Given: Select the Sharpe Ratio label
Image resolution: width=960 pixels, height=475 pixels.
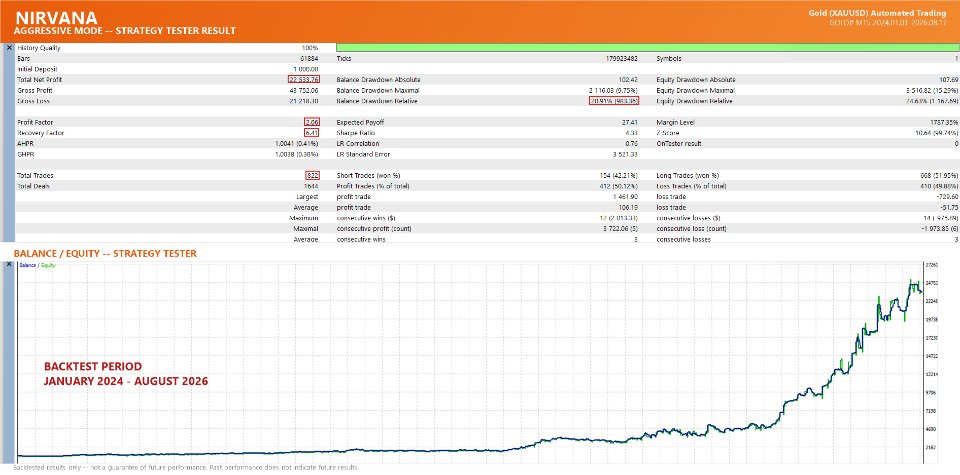Looking at the screenshot, I should coord(356,133).
